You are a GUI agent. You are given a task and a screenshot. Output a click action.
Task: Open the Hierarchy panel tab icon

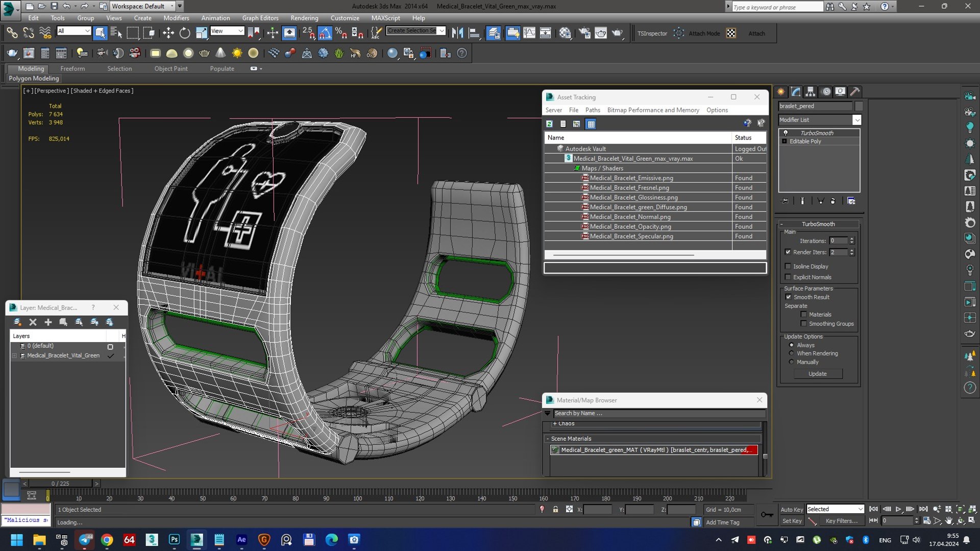810,92
